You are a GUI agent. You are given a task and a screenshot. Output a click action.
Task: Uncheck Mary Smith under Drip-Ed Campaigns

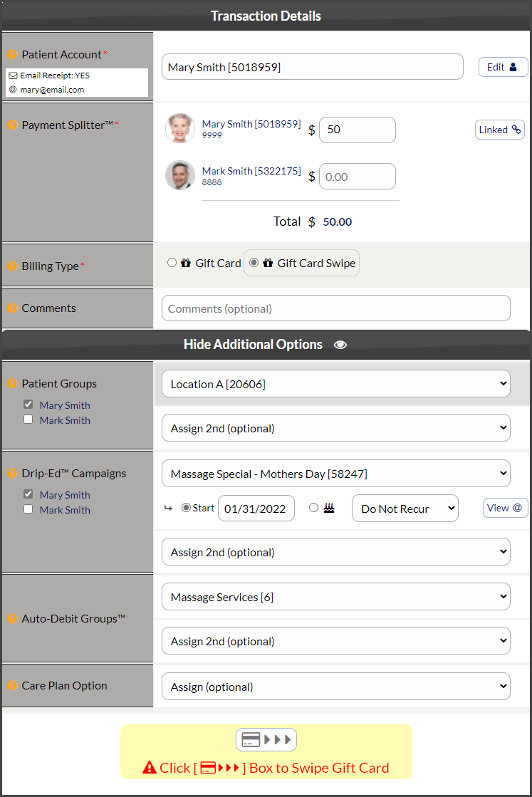coord(28,494)
